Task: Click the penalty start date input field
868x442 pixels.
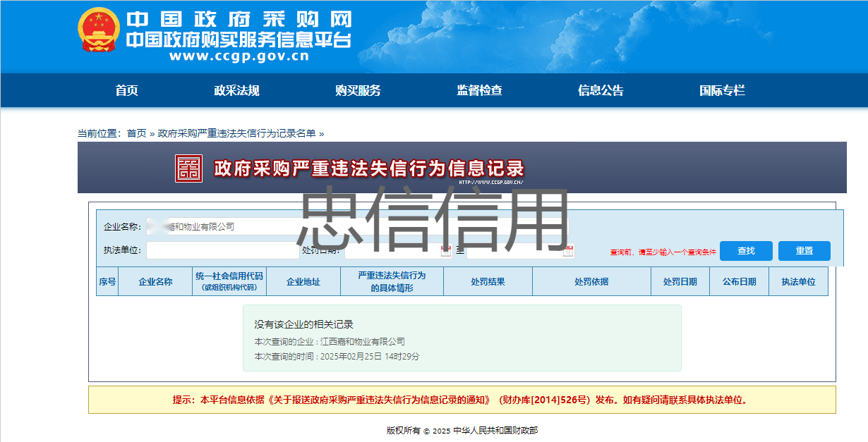Action: click(x=392, y=251)
